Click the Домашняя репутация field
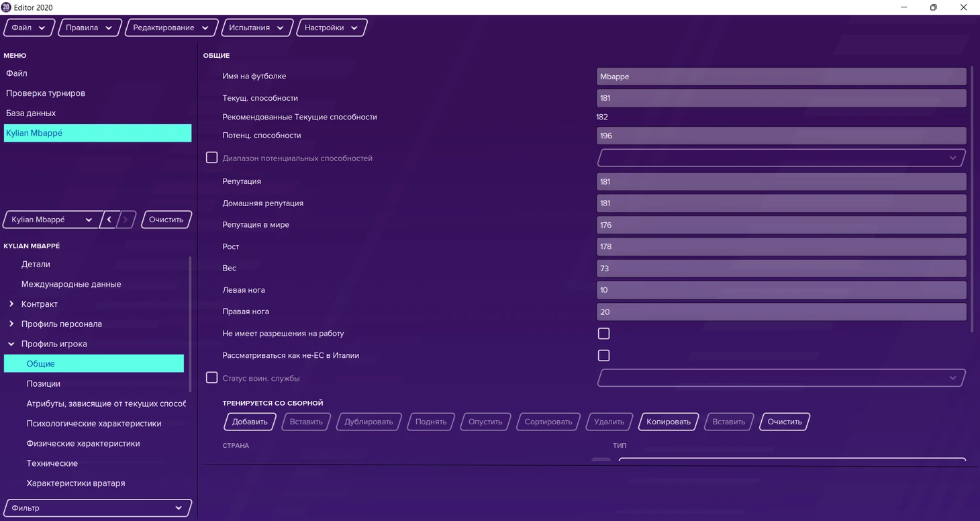The width and height of the screenshot is (980, 521). click(781, 203)
